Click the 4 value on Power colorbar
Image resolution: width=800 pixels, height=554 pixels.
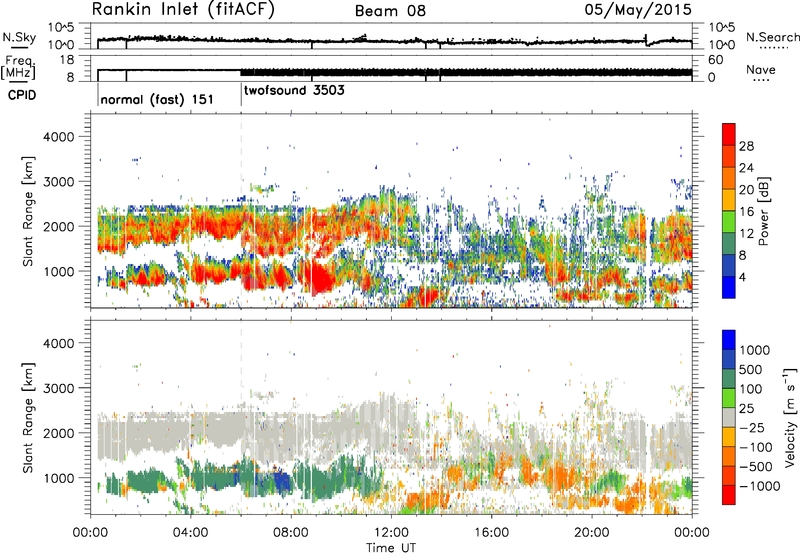pos(743,277)
